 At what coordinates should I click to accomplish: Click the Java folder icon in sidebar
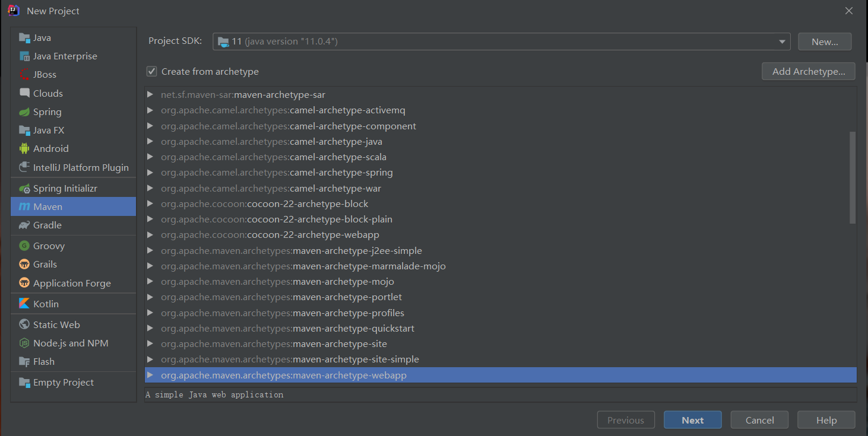[x=24, y=38]
